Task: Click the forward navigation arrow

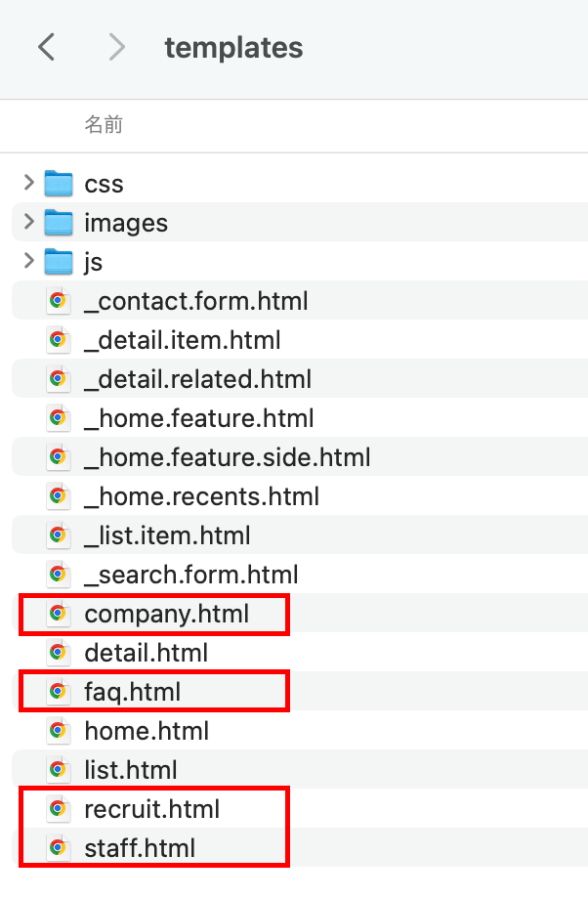Action: (117, 47)
